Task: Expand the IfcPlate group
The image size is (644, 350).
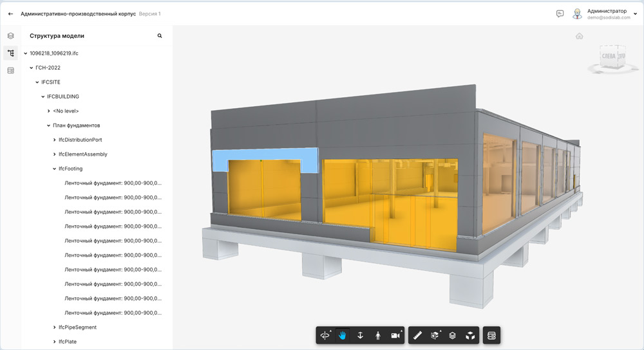Action: 54,342
